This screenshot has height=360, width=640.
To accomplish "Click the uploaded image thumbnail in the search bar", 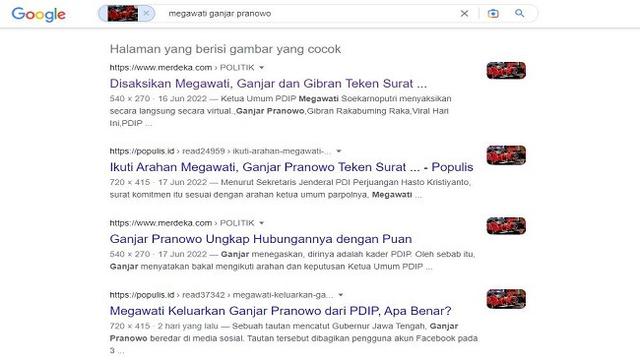I will click(x=122, y=13).
